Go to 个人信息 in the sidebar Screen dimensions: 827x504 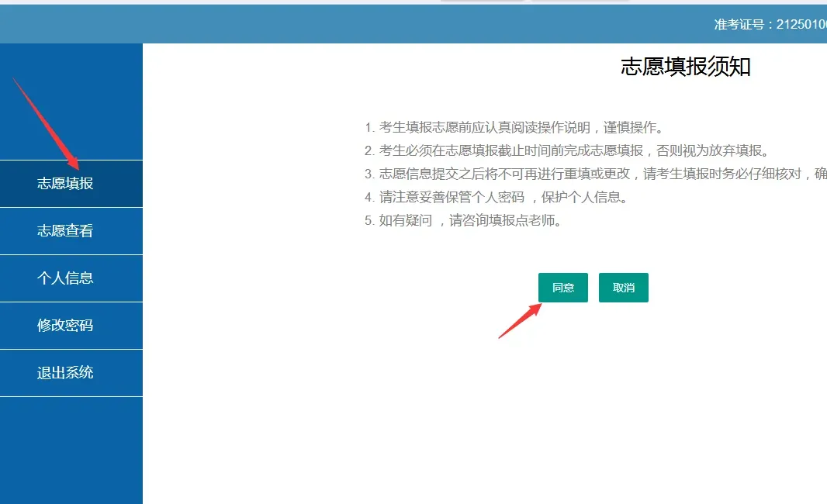click(x=71, y=278)
